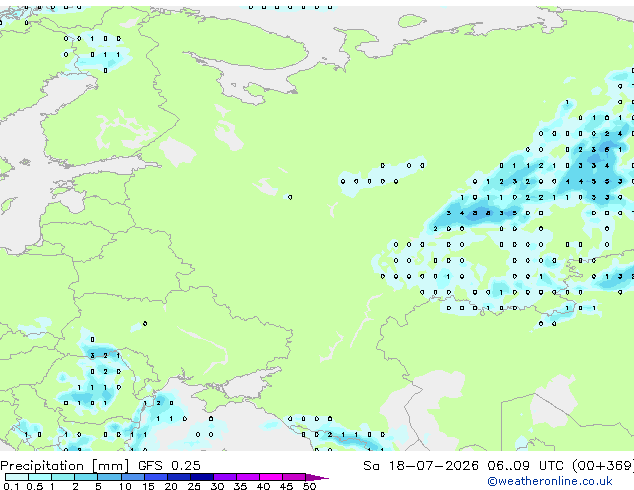Click the 1–2 mm legend color swatch

63,477
